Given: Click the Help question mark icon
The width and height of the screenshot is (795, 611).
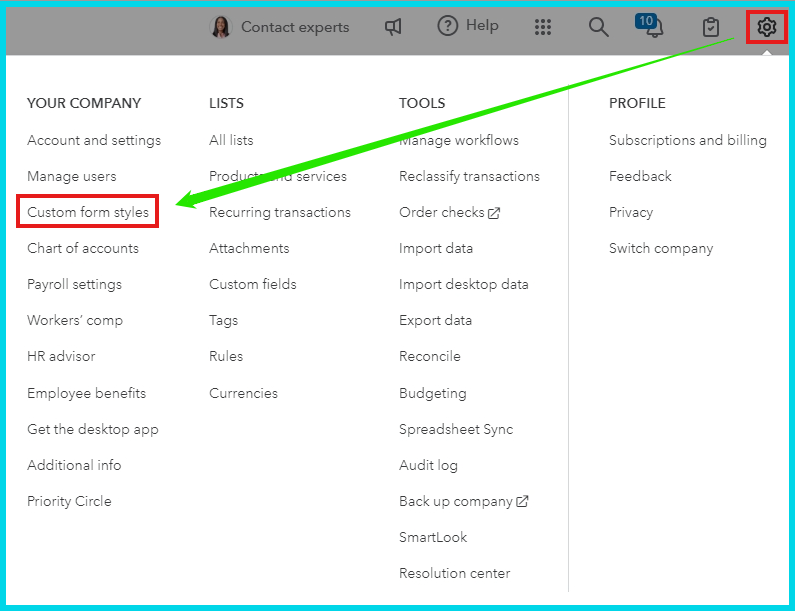Looking at the screenshot, I should [x=447, y=25].
